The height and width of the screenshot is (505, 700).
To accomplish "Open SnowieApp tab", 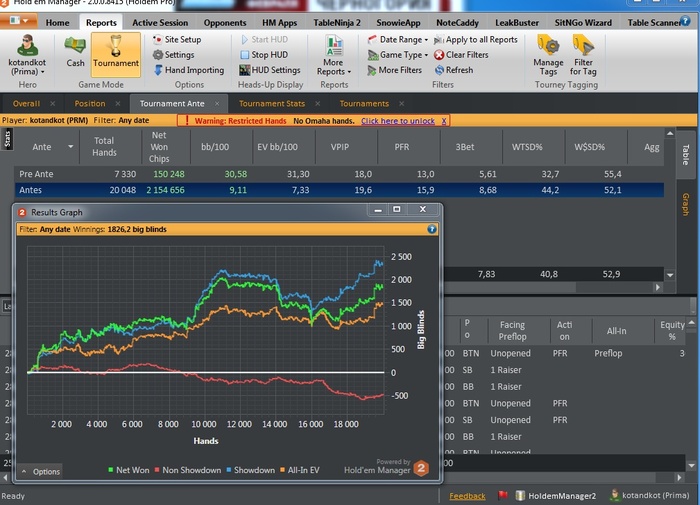I will [x=398, y=23].
